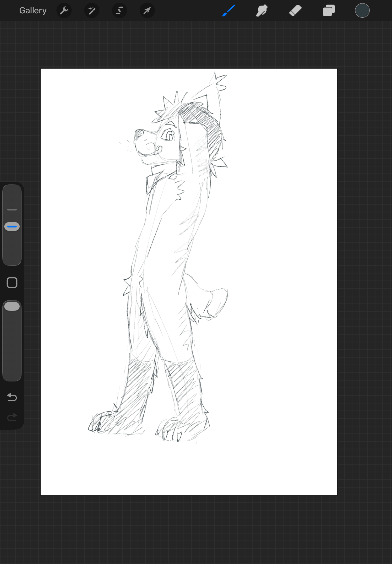Viewport: 392px width, 564px height.
Task: Jump to the saved size notch on the brush size slider
Action: [12, 209]
